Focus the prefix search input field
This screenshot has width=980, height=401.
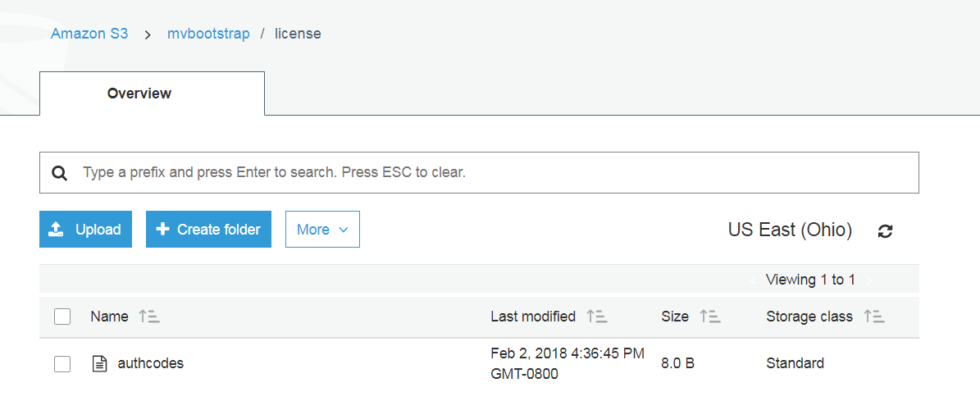tap(492, 173)
